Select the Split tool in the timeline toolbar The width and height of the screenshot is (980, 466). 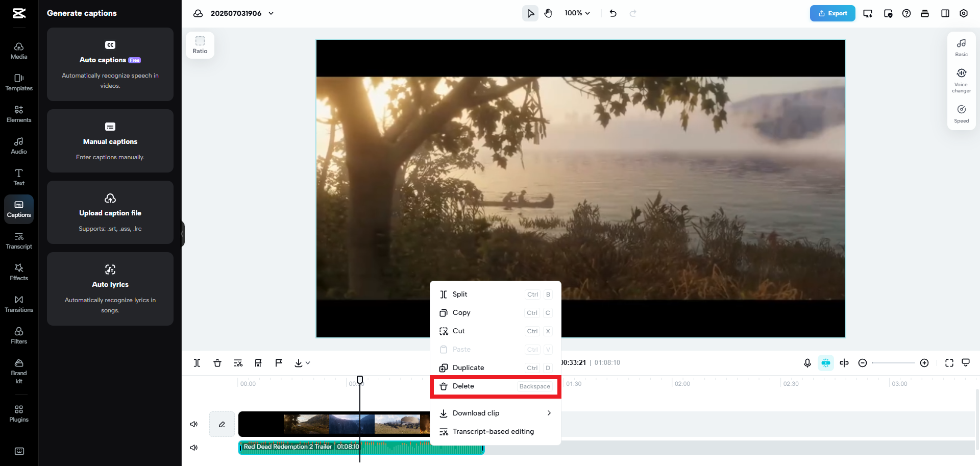tap(197, 363)
